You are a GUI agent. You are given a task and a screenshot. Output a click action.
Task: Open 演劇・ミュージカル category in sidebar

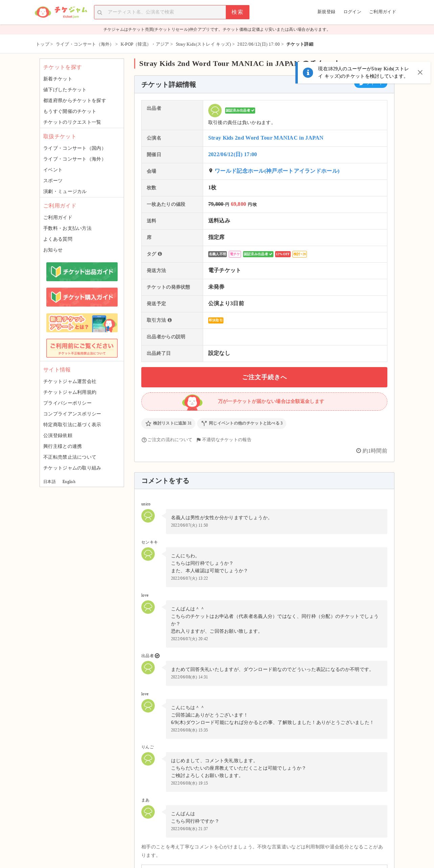[x=65, y=191]
